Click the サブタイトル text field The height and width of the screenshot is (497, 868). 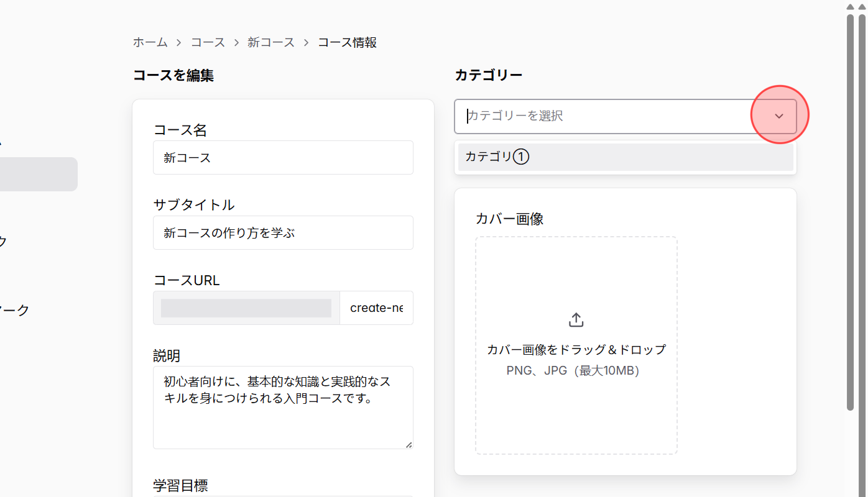tap(283, 232)
